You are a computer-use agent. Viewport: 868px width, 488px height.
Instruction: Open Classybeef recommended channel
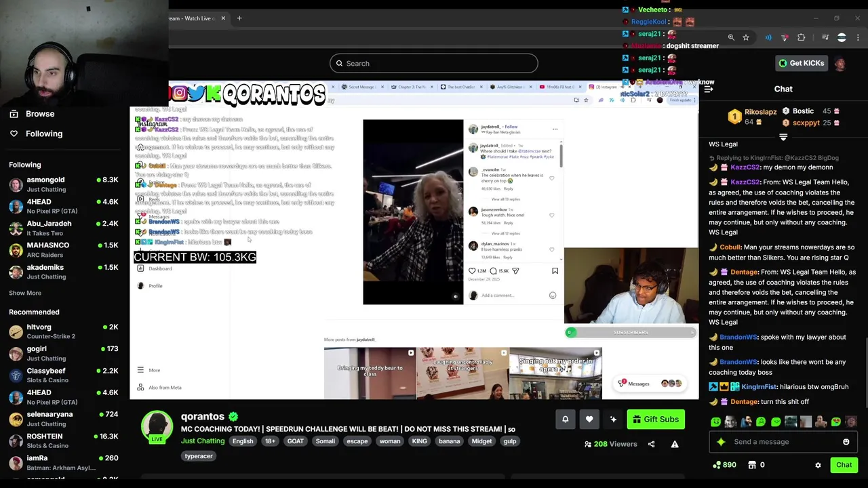pos(63,375)
